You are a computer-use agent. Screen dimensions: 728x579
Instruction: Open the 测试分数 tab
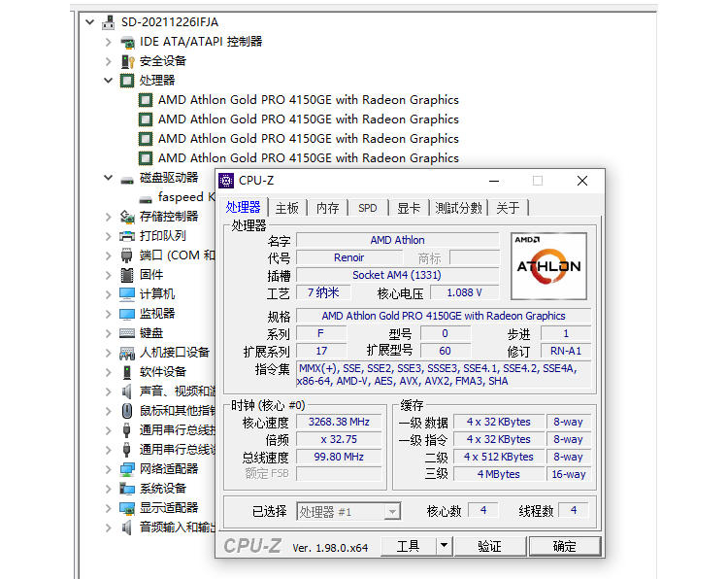[458, 208]
